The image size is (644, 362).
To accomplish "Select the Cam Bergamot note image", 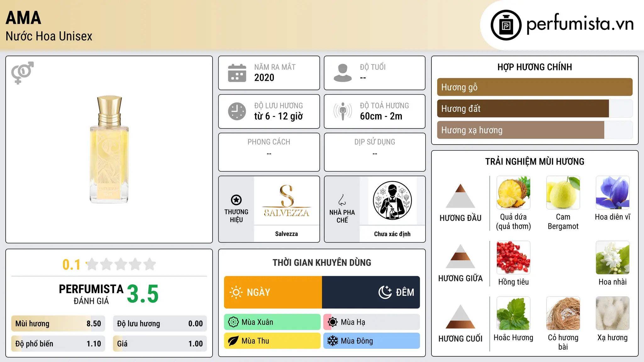I will pos(563,193).
